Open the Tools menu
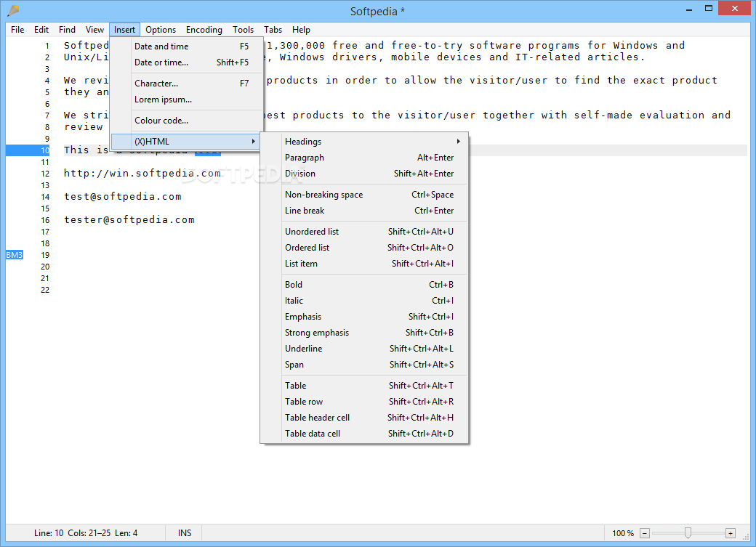The height and width of the screenshot is (547, 756). [x=243, y=30]
